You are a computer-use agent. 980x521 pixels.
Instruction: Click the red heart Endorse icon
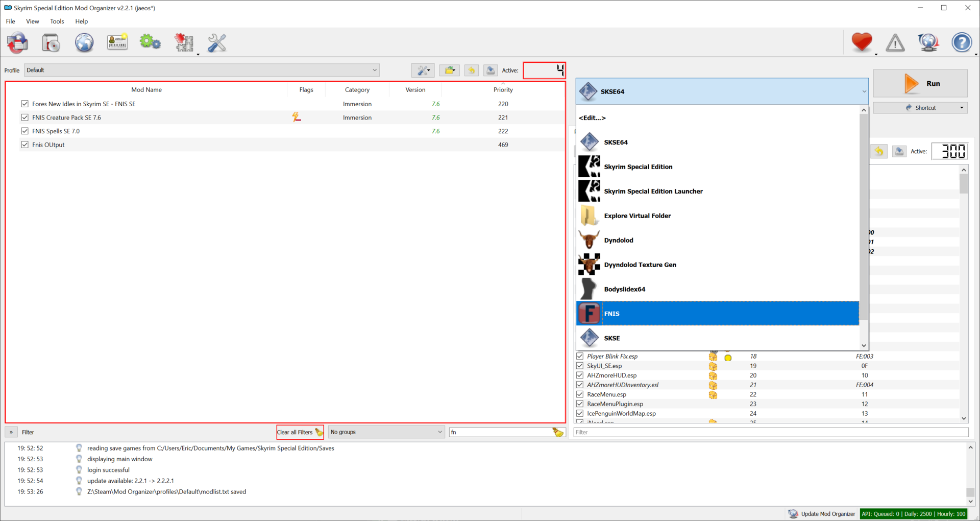pyautogui.click(x=862, y=42)
